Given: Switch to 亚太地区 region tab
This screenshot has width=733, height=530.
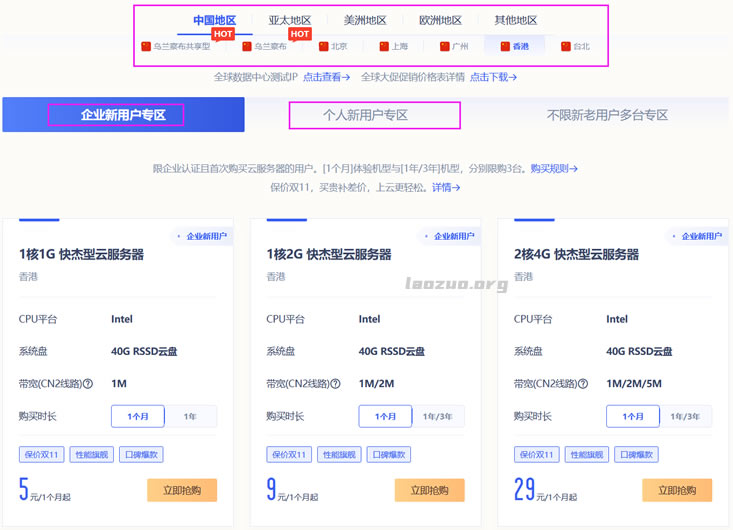Looking at the screenshot, I should point(290,20).
